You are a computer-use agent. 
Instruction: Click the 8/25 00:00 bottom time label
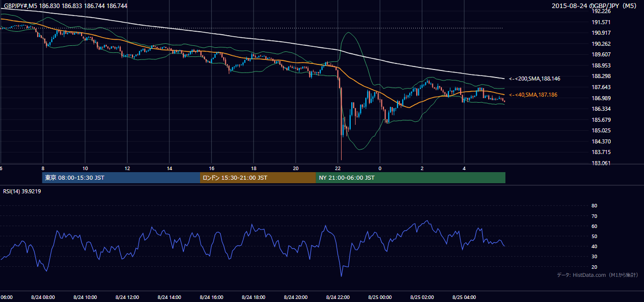tap(380, 297)
